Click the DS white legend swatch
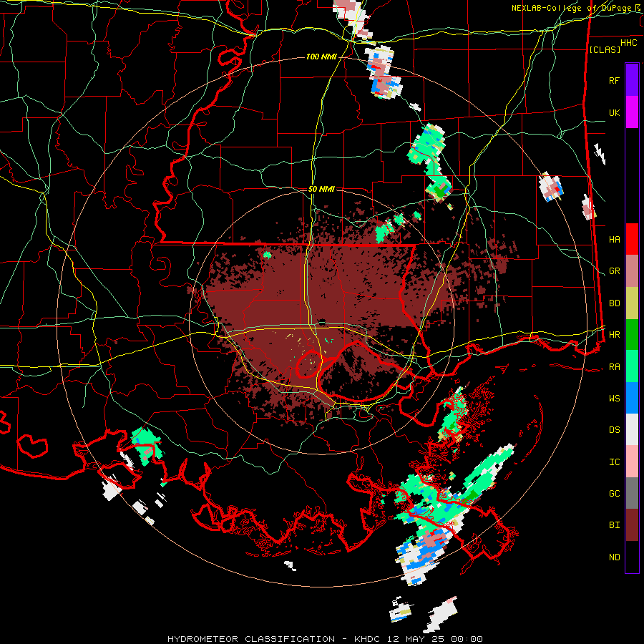The width and height of the screenshot is (644, 644). (632, 429)
